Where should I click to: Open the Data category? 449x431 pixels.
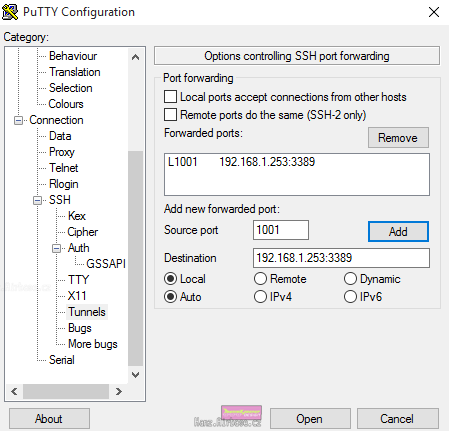[60, 136]
